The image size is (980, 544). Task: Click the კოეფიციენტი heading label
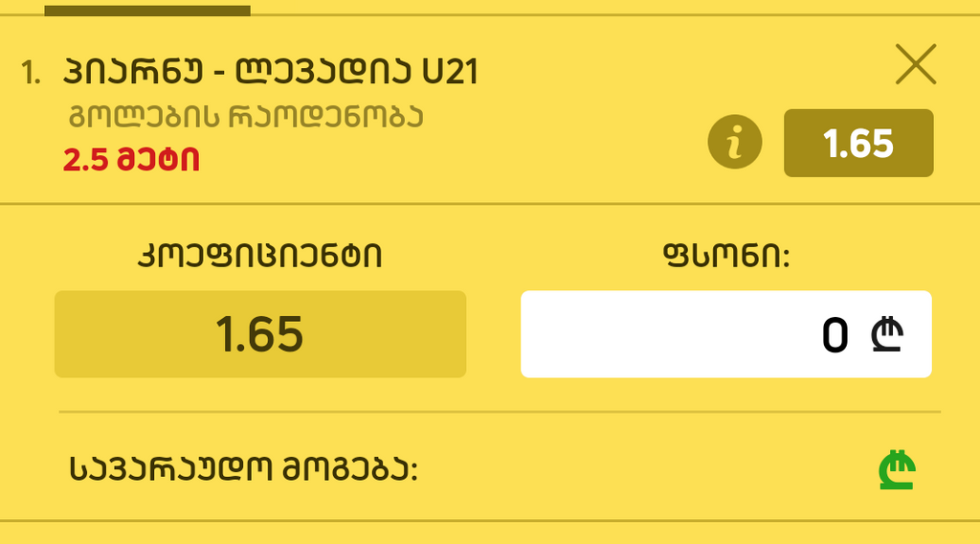point(260,257)
